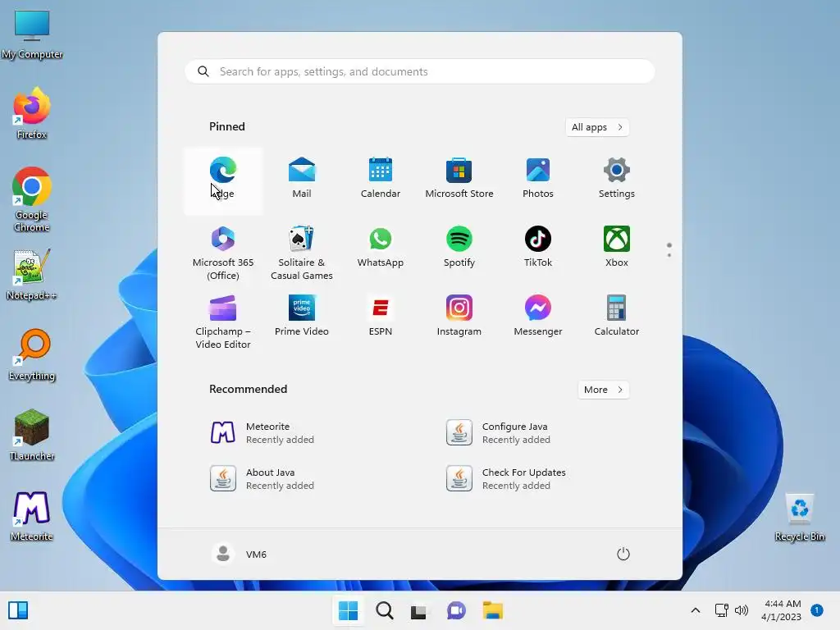The image size is (840, 630).
Task: Select TLauncher desktop shortcut
Action: [x=32, y=435]
